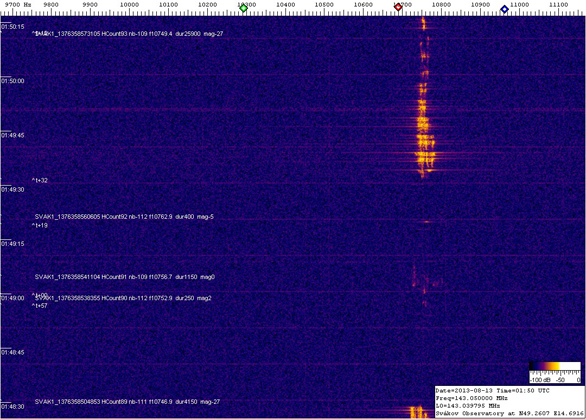Select the 01:48:30 time label
Screen dimensions: 586x419
(x=13, y=407)
